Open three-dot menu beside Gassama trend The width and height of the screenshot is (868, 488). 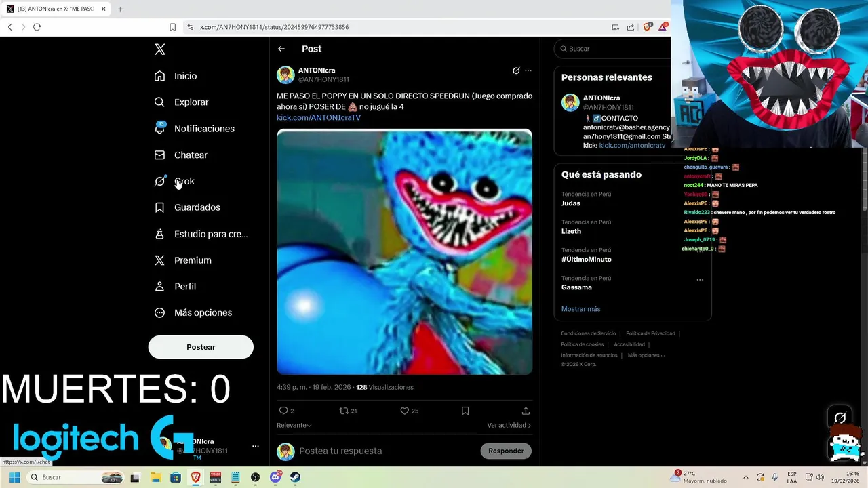[700, 279]
